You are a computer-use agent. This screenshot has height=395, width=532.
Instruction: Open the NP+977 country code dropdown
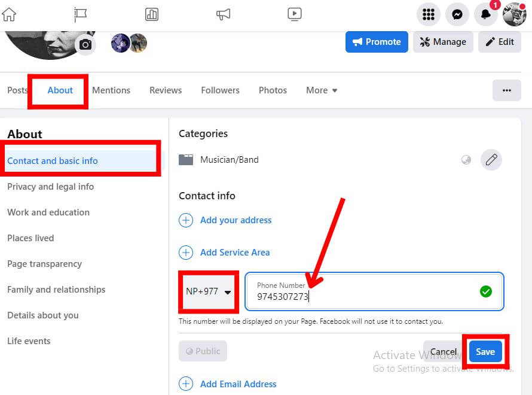(208, 292)
